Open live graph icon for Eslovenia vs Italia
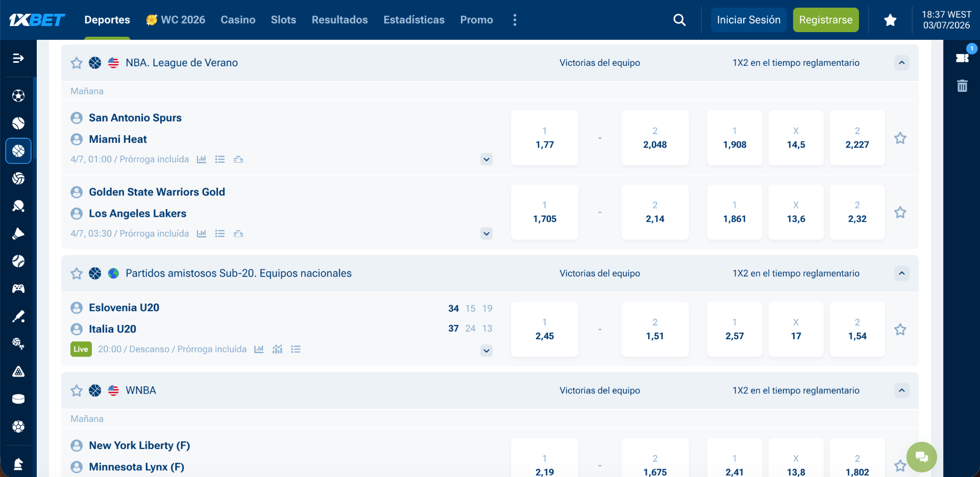 [x=277, y=349]
